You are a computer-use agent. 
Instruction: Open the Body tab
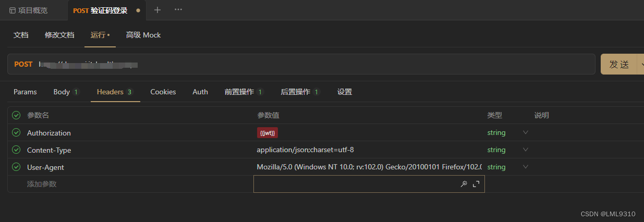(x=66, y=92)
